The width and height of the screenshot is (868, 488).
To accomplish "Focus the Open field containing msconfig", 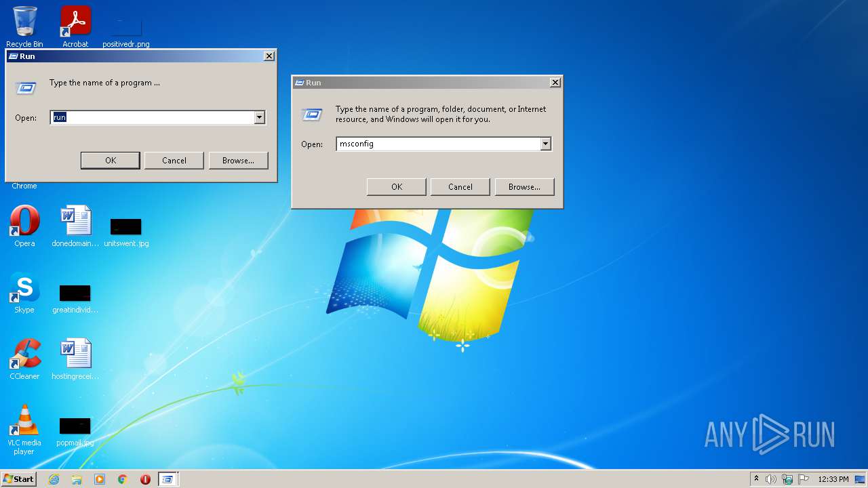I will (438, 144).
